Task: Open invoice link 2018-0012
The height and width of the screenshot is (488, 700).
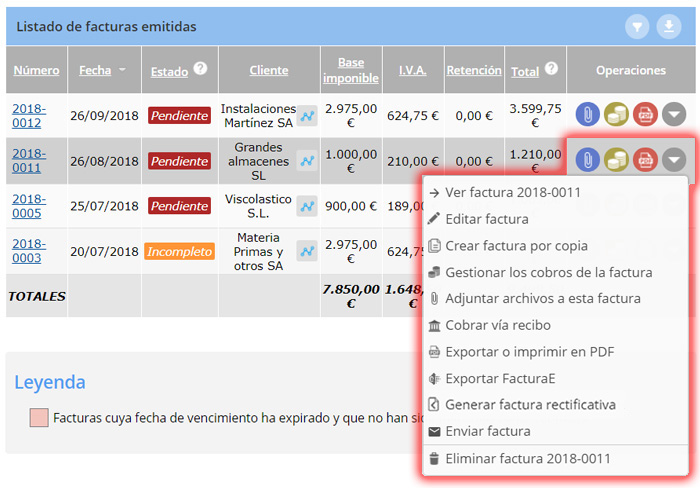Action: coord(29,116)
